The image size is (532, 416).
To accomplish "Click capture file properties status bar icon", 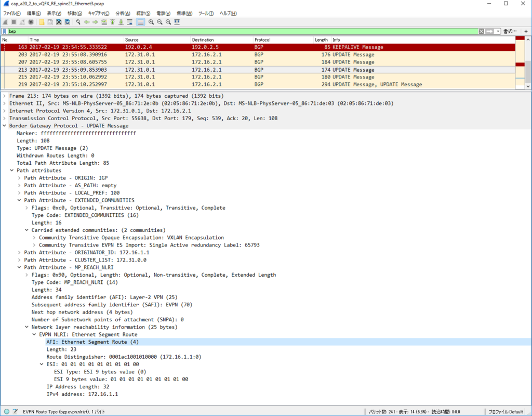I will pos(15,412).
